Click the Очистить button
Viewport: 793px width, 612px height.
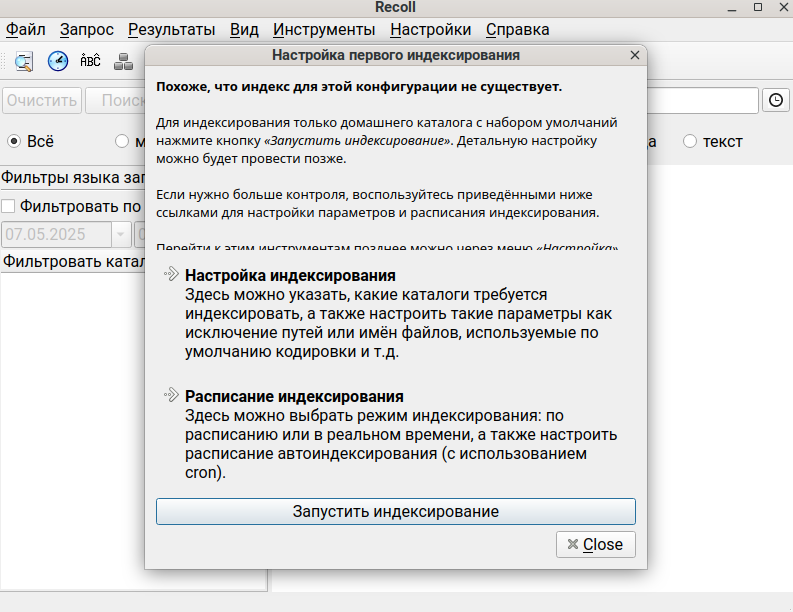click(42, 100)
